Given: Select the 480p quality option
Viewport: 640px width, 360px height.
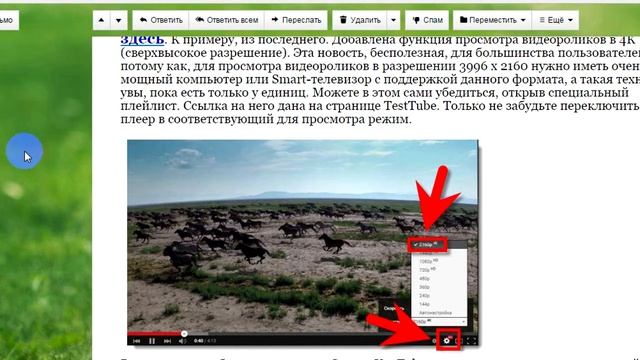Looking at the screenshot, I should [424, 278].
